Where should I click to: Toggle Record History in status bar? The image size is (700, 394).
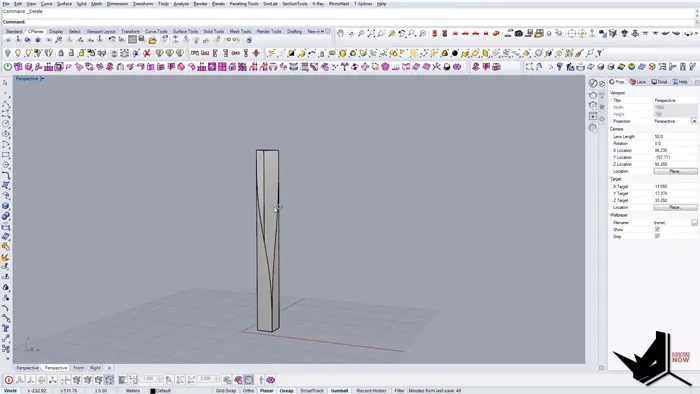point(371,390)
